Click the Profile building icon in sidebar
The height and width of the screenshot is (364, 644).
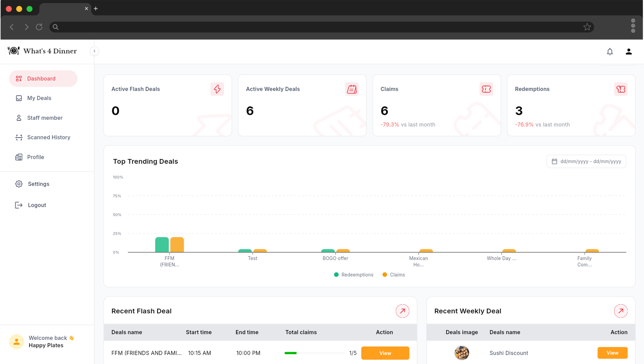tap(19, 157)
